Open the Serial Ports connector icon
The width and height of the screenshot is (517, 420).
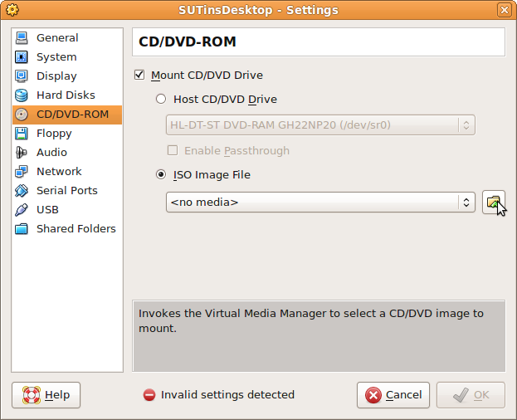[x=22, y=191]
